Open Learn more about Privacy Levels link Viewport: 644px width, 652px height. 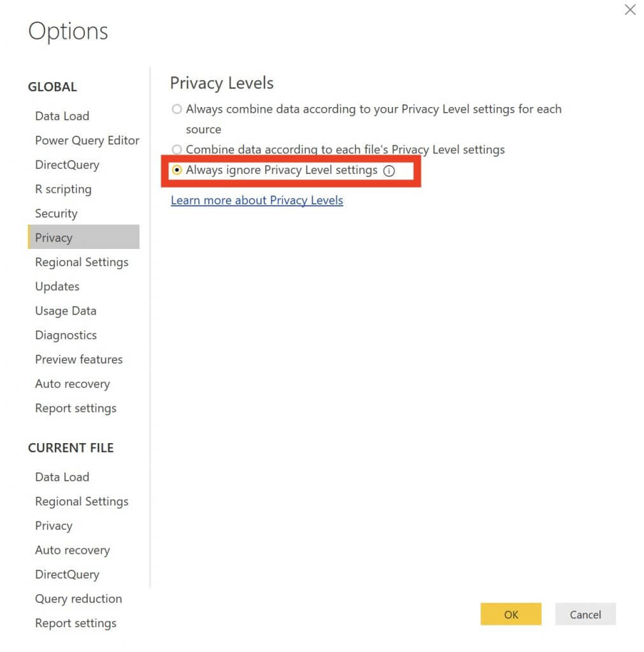tap(257, 201)
